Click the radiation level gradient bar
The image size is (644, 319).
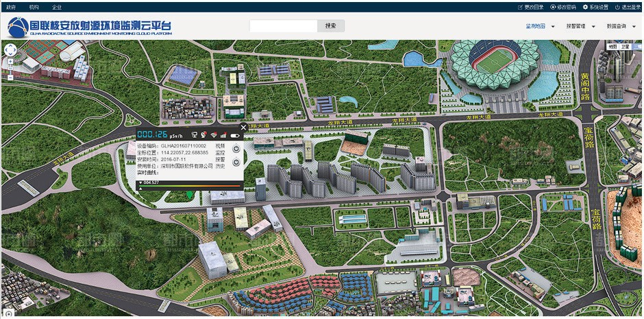(189, 186)
